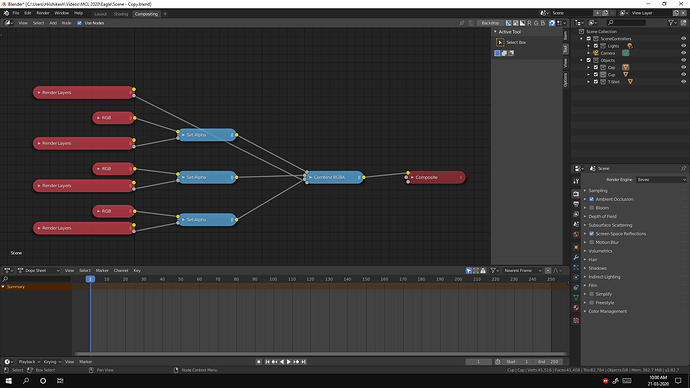
Task: Go to parent node tree arrow icon
Action: (470, 23)
